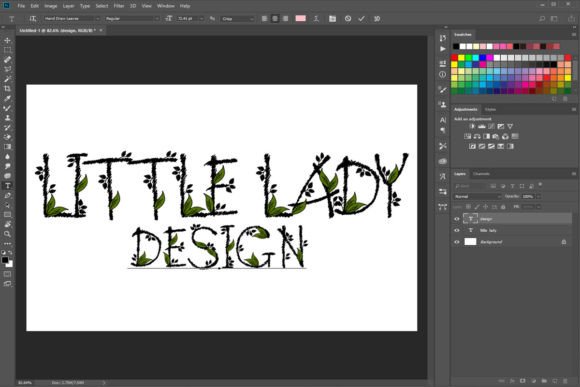Image resolution: width=580 pixels, height=387 pixels.
Task: Open the Actions play icon in side dock
Action: pyautogui.click(x=443, y=48)
